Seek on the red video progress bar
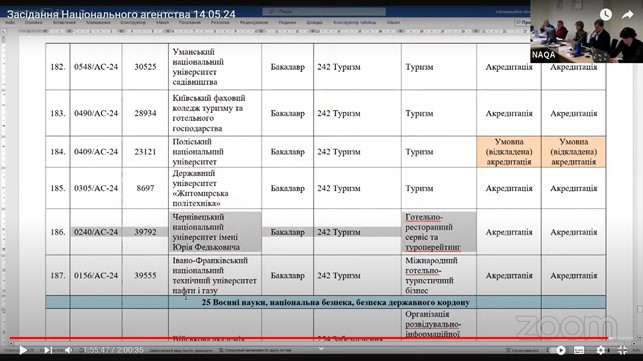643x361 pixels. (x=308, y=338)
